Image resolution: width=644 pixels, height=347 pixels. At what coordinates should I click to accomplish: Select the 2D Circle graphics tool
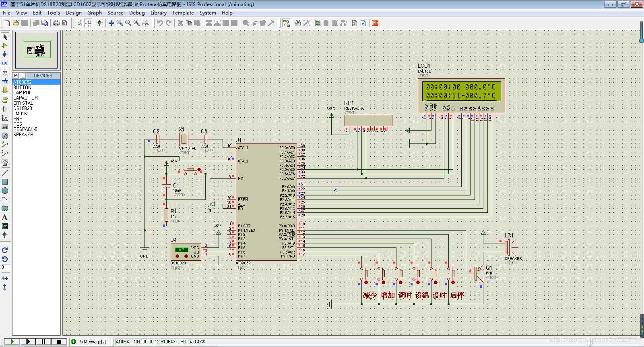5,191
